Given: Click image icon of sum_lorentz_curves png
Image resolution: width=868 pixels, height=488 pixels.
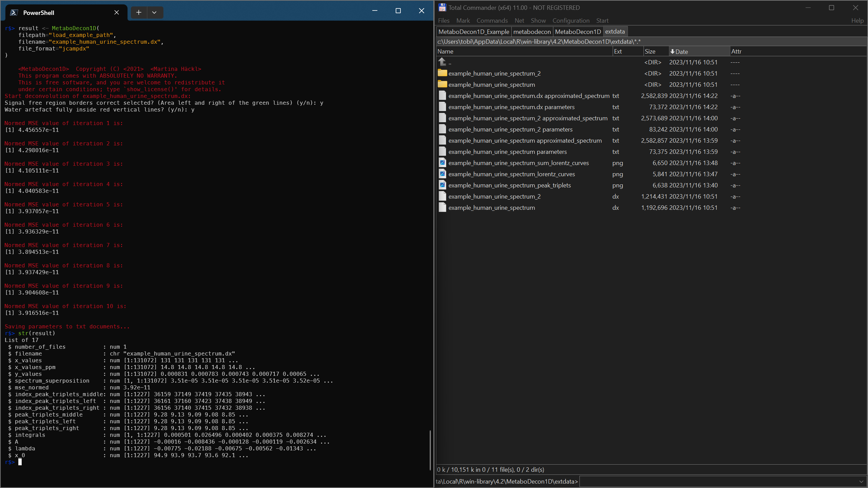Looking at the screenshot, I should 442,163.
